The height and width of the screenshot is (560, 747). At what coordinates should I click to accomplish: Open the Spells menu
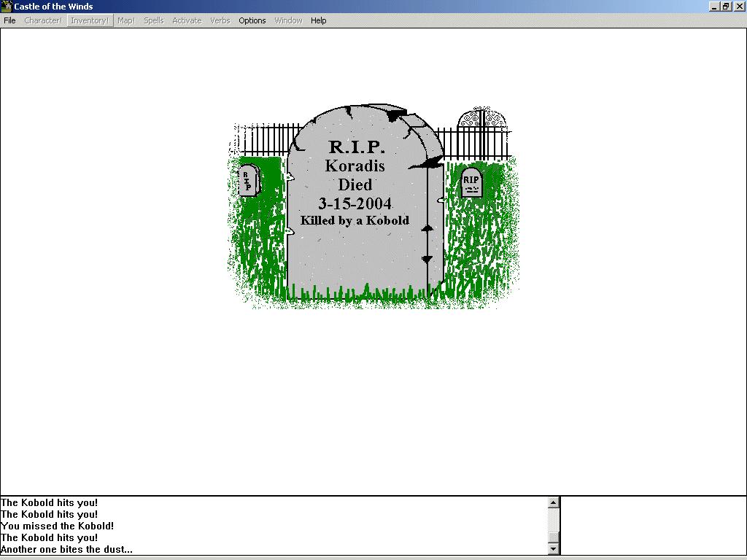[x=154, y=20]
